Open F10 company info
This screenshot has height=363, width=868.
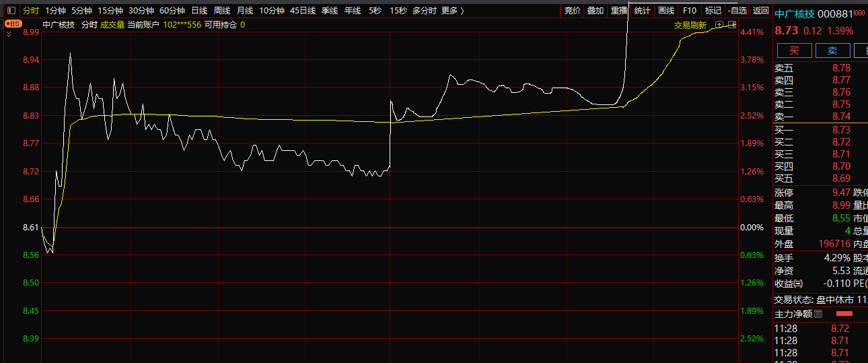point(690,11)
